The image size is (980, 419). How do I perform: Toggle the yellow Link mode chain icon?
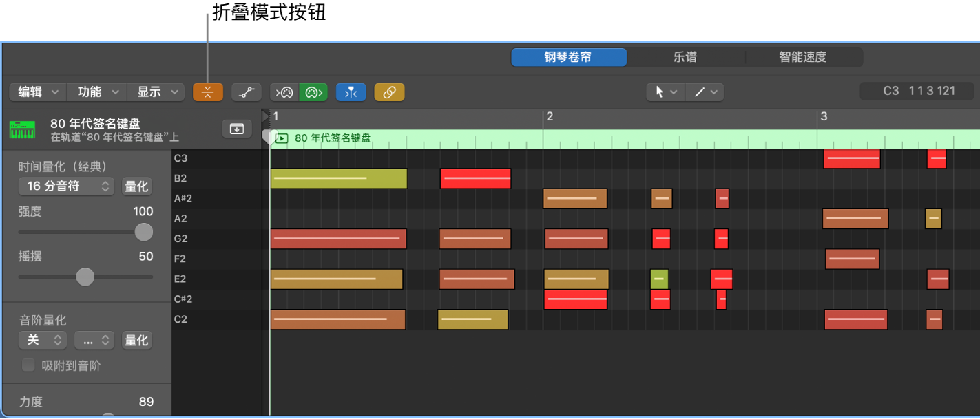pyautogui.click(x=389, y=92)
